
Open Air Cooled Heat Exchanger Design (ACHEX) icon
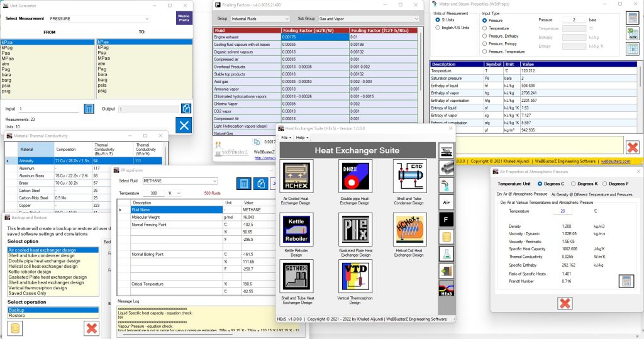click(296, 176)
